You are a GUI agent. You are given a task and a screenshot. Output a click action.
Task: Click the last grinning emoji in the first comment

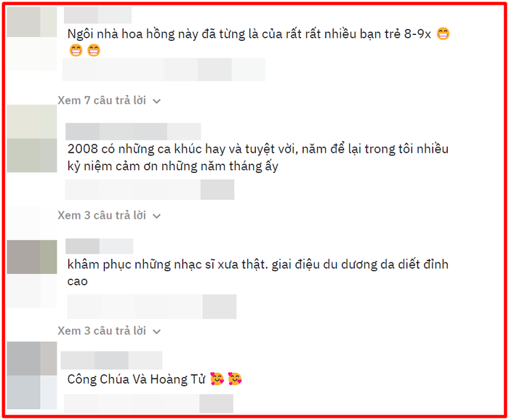94,50
